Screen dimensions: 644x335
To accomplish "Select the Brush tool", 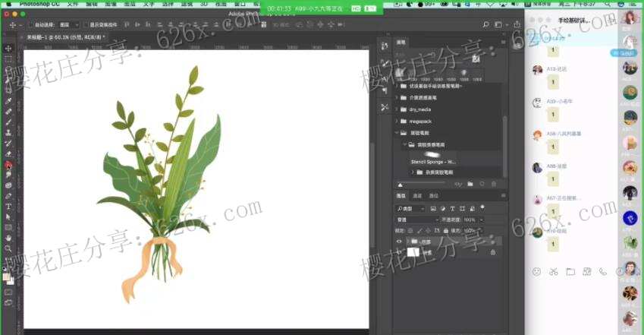I will click(x=8, y=122).
